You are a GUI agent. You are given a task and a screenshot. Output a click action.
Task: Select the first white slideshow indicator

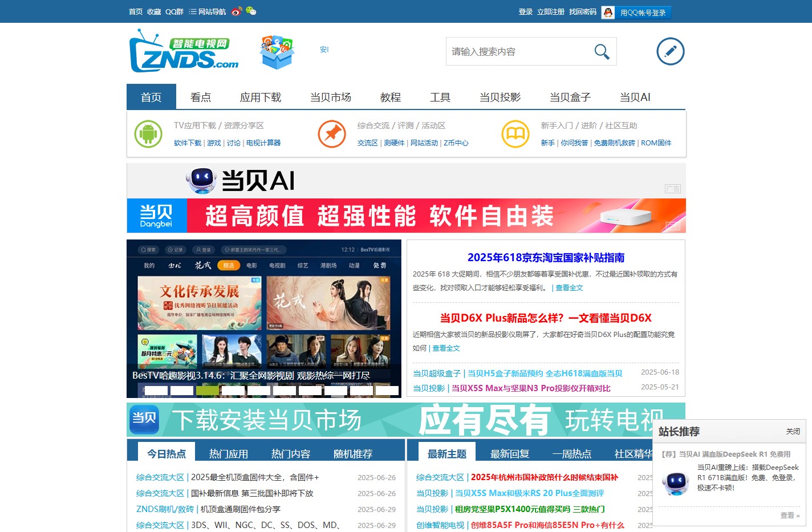[156, 391]
